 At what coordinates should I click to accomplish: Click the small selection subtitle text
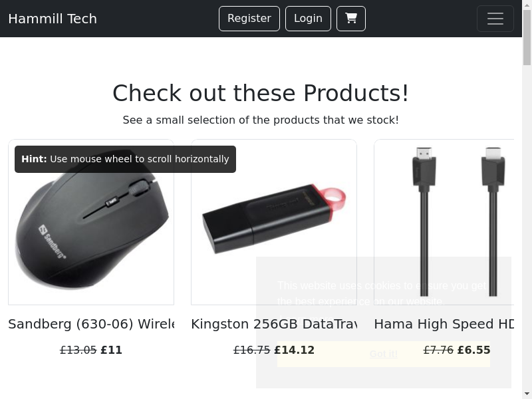point(261,120)
